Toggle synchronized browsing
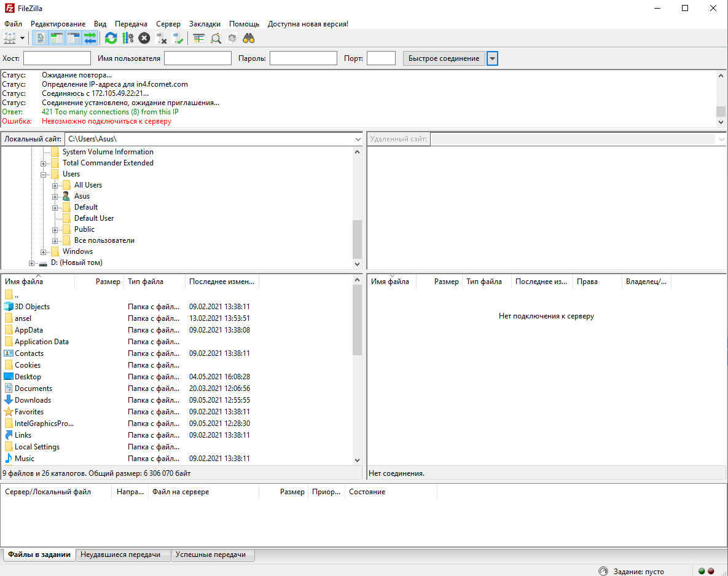This screenshot has height=576, width=728. 232,38
